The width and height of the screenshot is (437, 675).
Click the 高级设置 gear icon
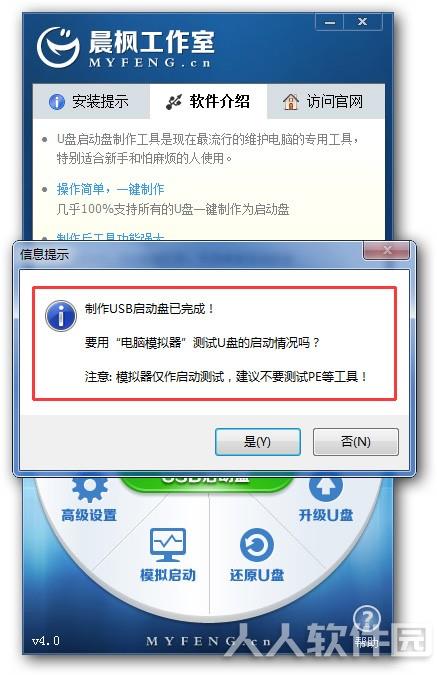(x=90, y=489)
